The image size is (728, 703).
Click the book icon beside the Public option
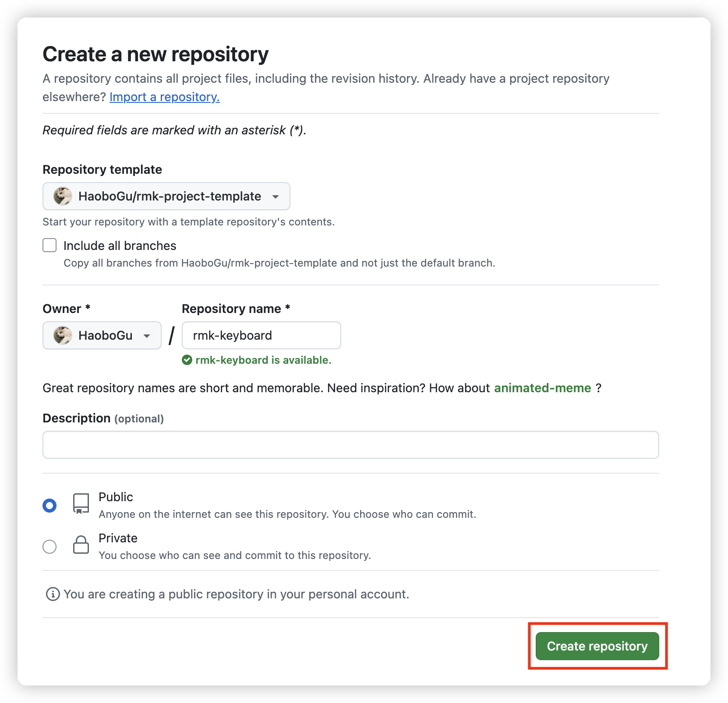point(80,503)
